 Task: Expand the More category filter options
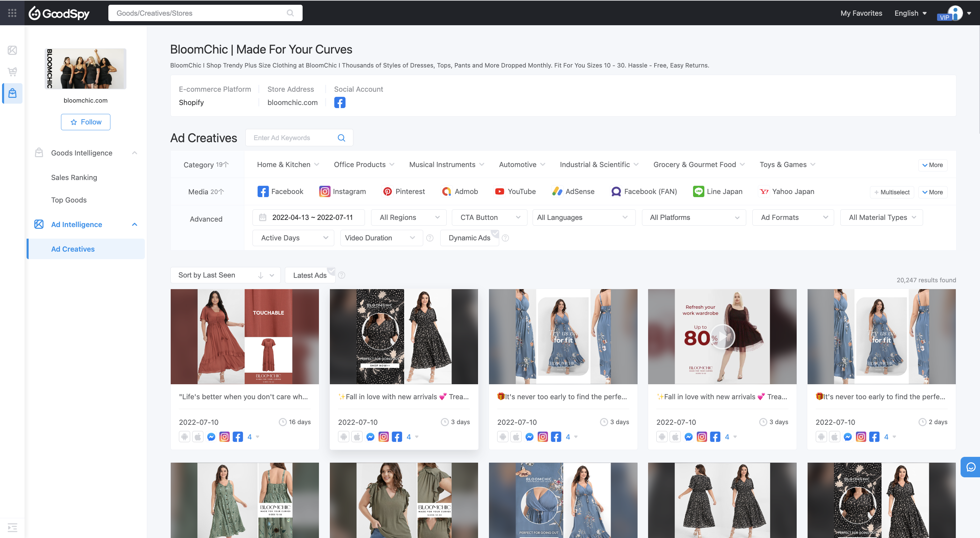(x=933, y=164)
